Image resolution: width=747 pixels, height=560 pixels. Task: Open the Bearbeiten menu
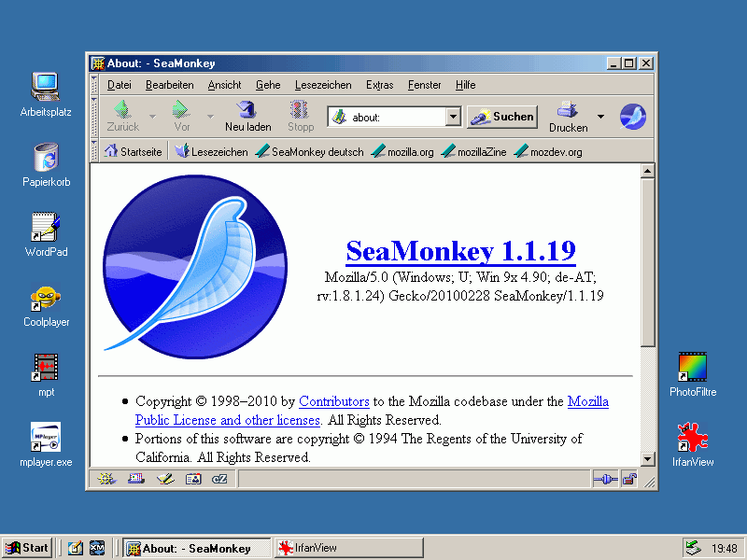click(170, 85)
